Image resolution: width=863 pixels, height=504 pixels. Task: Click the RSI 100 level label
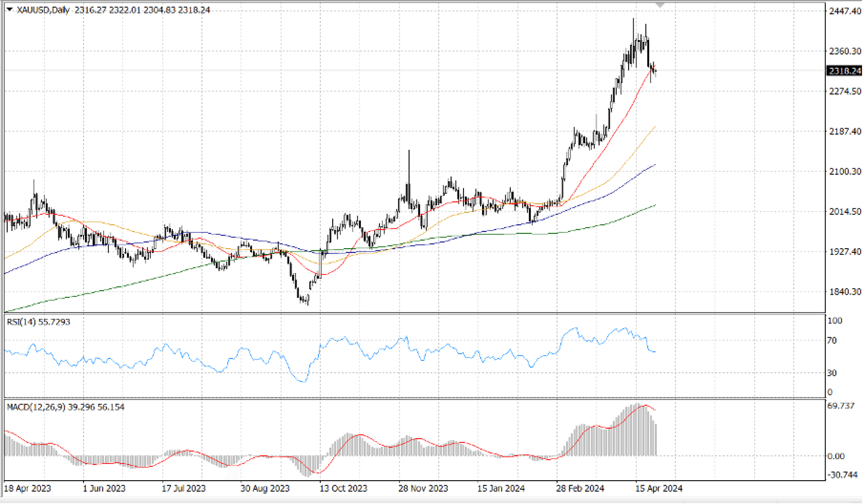coord(835,320)
